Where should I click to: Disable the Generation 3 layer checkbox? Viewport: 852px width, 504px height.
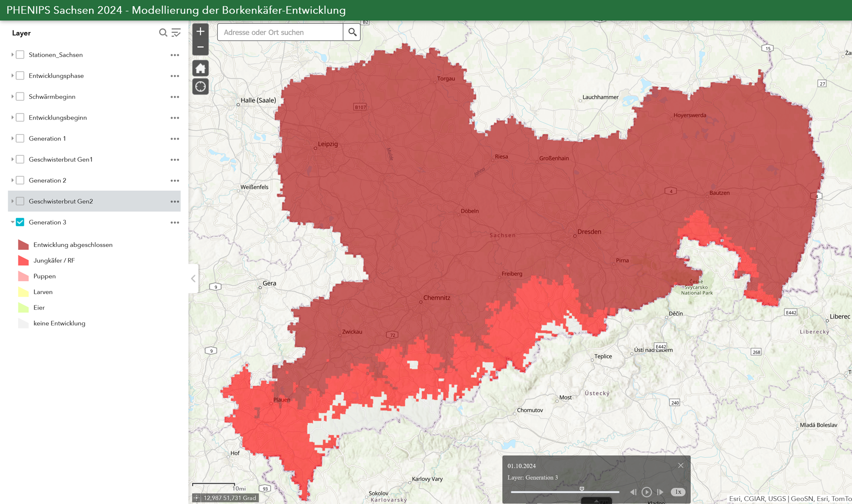click(20, 222)
